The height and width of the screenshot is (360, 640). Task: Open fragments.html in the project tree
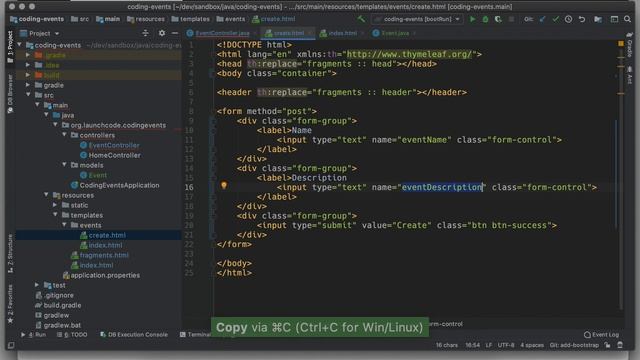pyautogui.click(x=104, y=255)
